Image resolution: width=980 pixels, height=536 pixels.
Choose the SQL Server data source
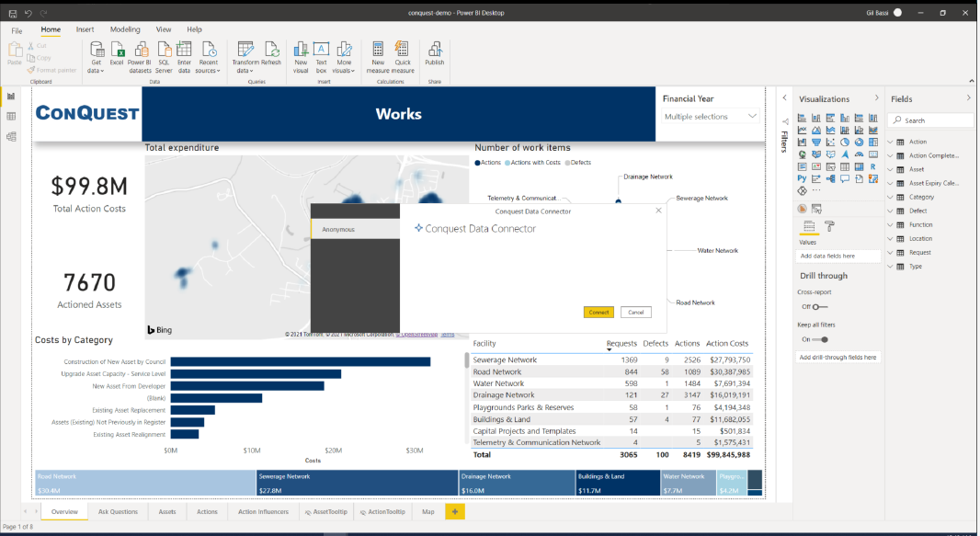164,57
